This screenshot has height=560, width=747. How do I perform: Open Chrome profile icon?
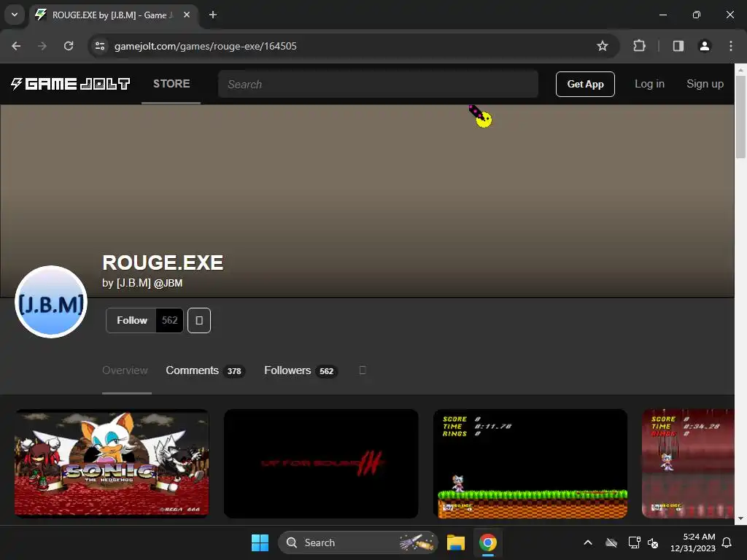[x=705, y=46]
